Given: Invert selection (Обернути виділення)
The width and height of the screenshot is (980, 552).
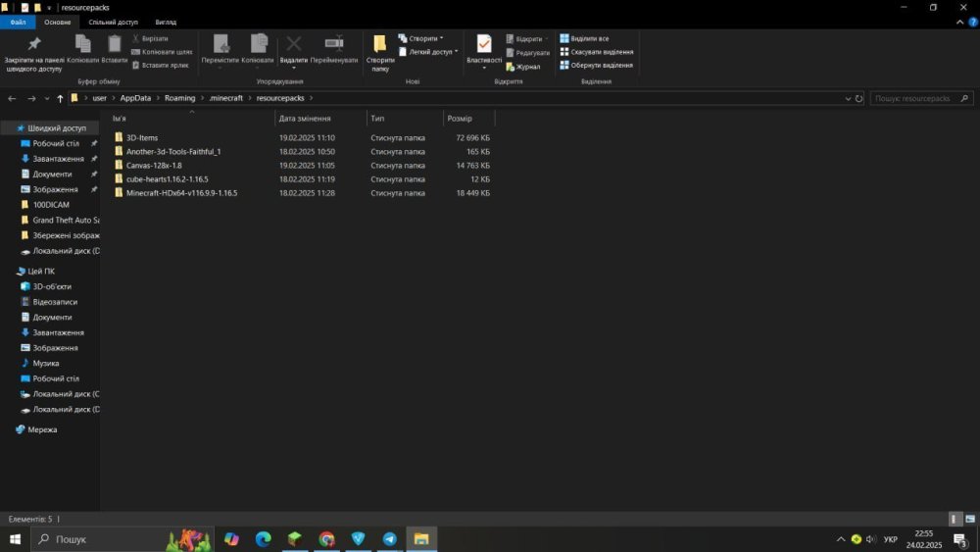Looking at the screenshot, I should 596,65.
